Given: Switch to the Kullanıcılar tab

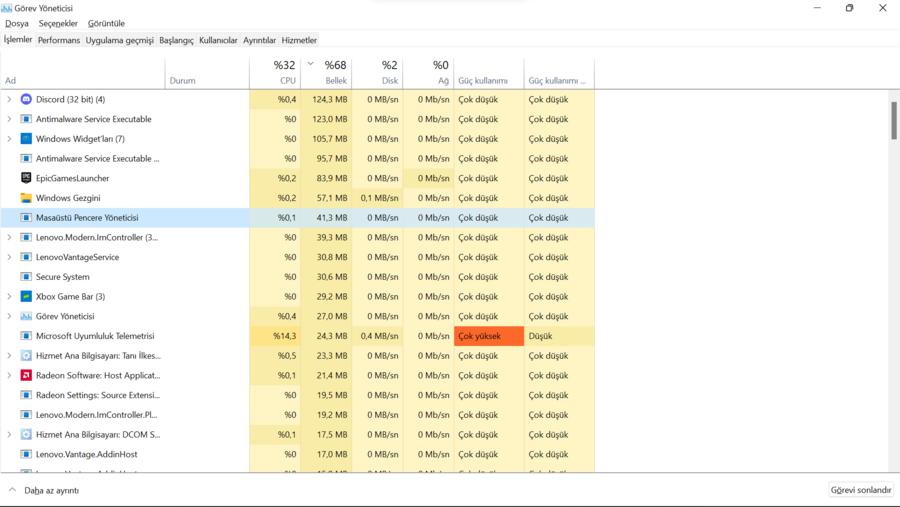Looking at the screenshot, I should [x=218, y=40].
